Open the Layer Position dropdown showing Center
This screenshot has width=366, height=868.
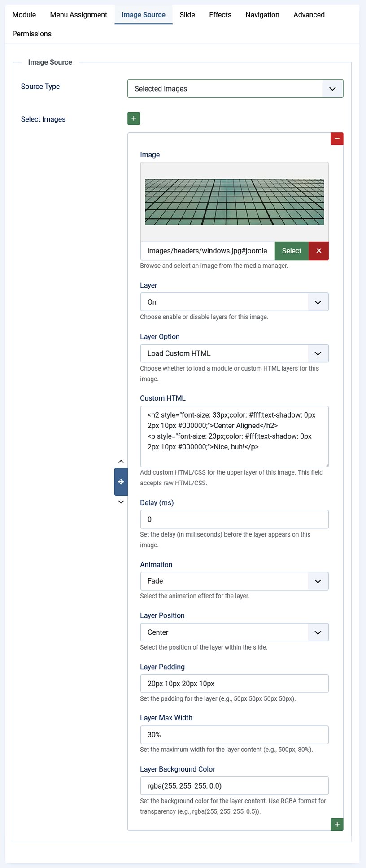pos(234,632)
